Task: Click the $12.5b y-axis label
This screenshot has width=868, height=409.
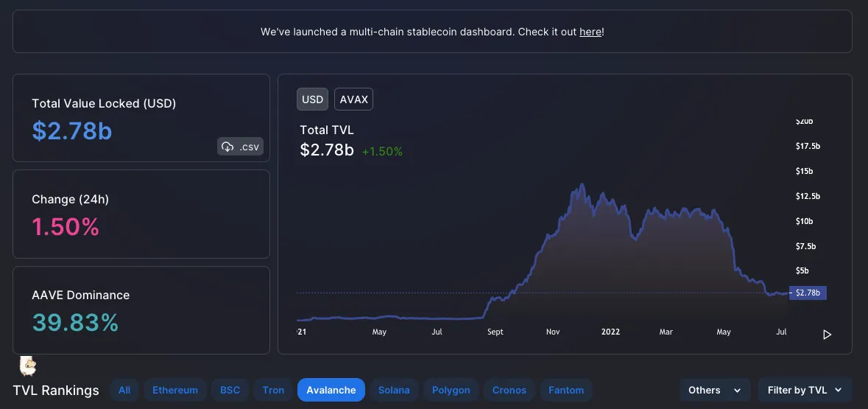Action: click(808, 195)
